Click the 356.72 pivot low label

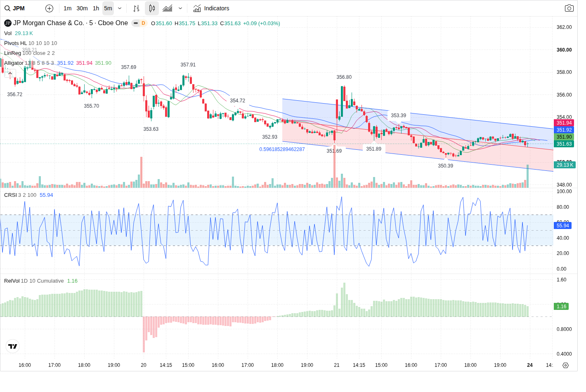point(15,94)
